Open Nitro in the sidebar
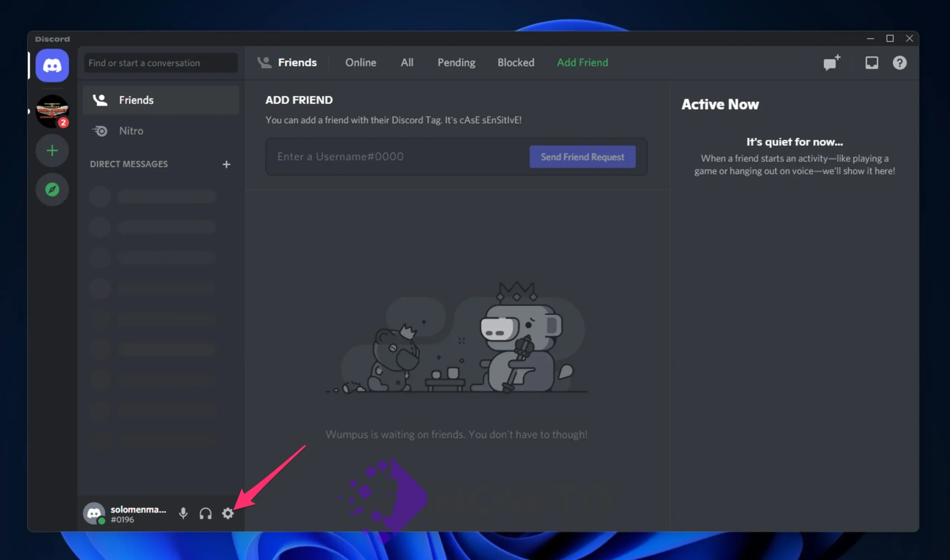 pos(161,131)
